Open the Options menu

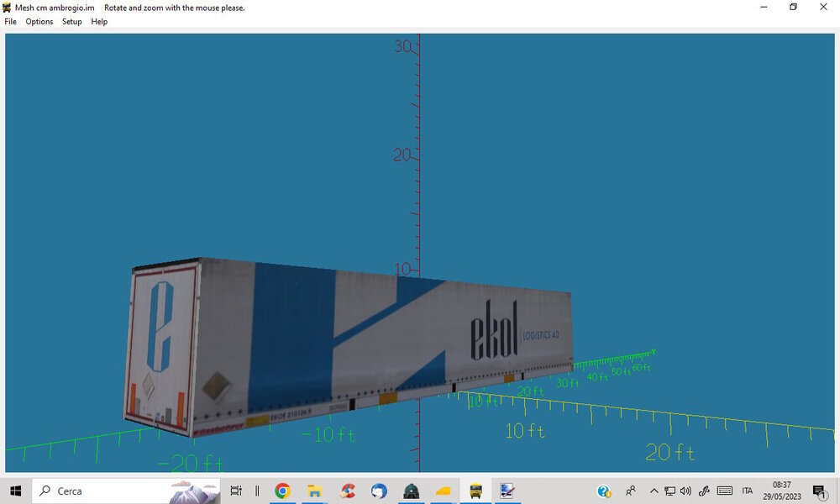pyautogui.click(x=39, y=22)
